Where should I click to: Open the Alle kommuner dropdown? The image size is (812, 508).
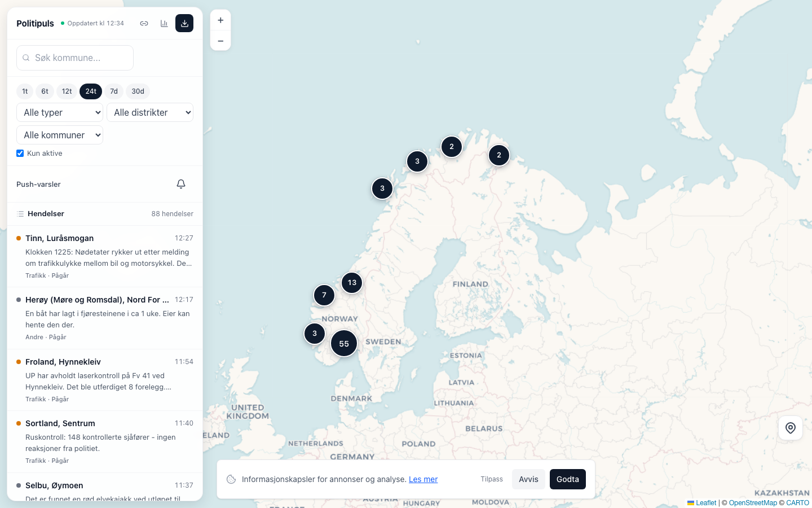60,135
